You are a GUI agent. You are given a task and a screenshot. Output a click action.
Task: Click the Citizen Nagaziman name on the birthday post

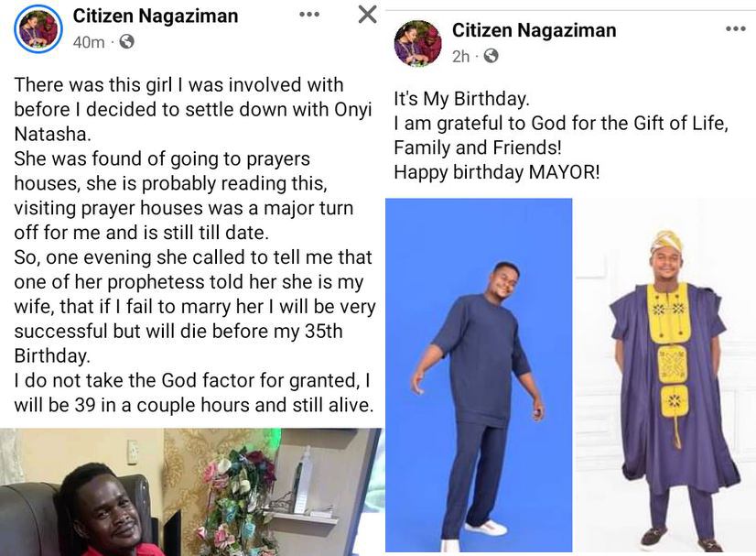click(534, 30)
